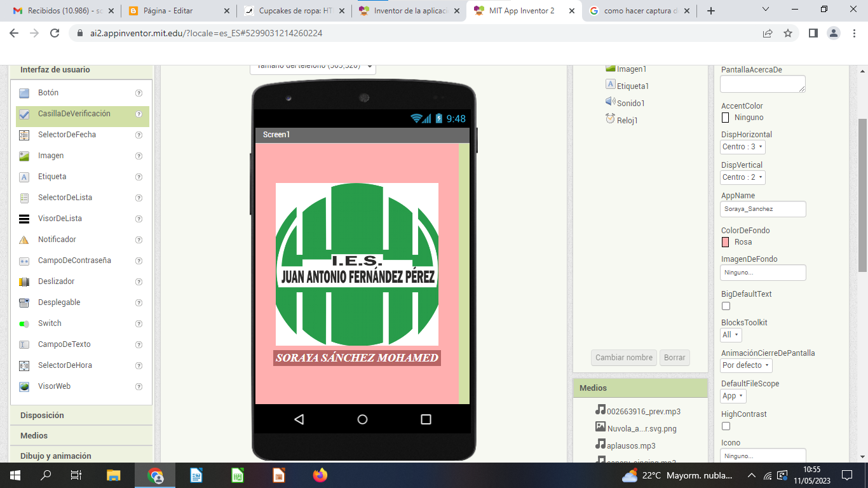Open help for Notificador component
This screenshot has height=488, width=868.
pos(139,240)
